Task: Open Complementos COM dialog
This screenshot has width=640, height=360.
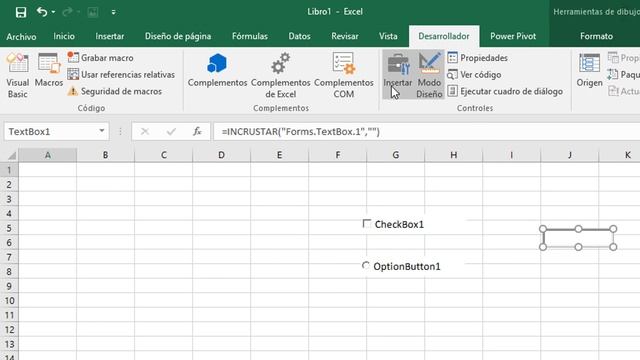Action: (x=344, y=75)
